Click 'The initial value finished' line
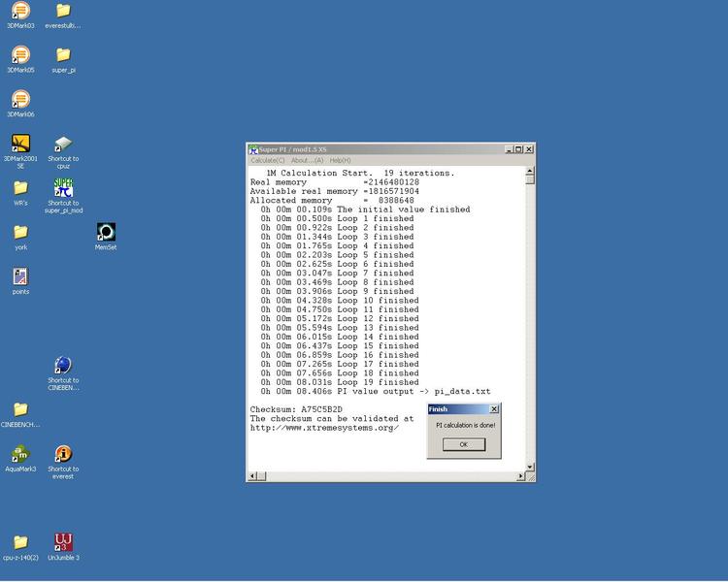Image resolution: width=728 pixels, height=582 pixels. pyautogui.click(x=365, y=210)
